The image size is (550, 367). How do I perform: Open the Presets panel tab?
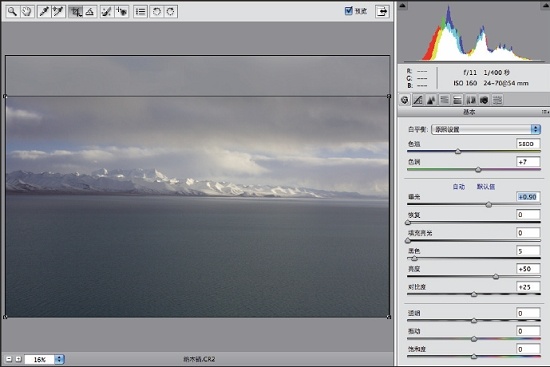497,100
